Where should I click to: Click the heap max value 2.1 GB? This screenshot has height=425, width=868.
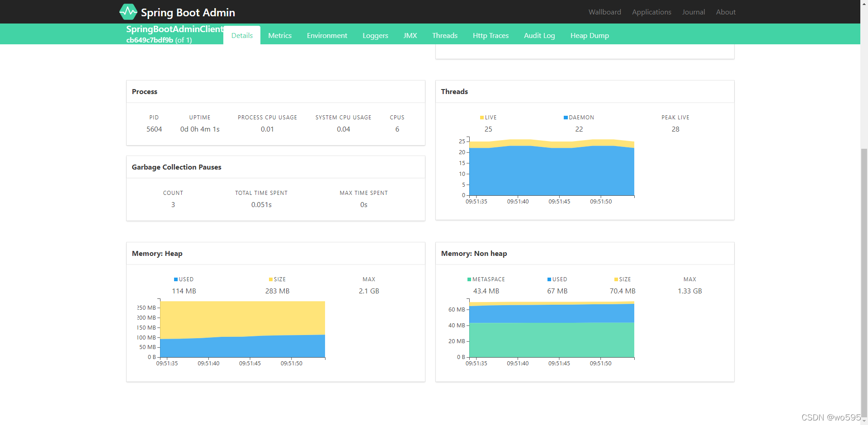369,291
